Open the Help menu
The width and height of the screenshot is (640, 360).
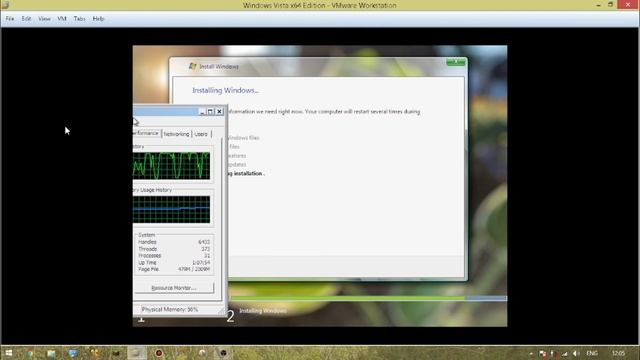coord(98,19)
